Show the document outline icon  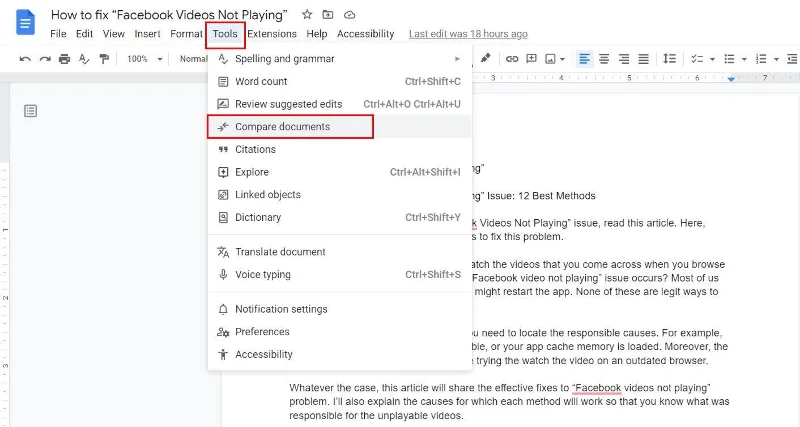coord(31,111)
